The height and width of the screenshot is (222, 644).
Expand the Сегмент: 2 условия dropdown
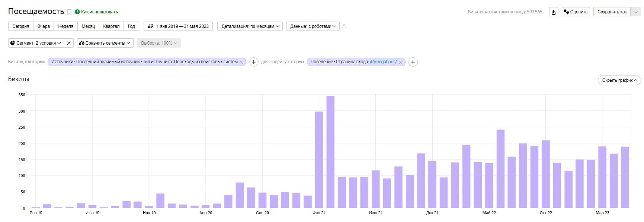pos(36,43)
